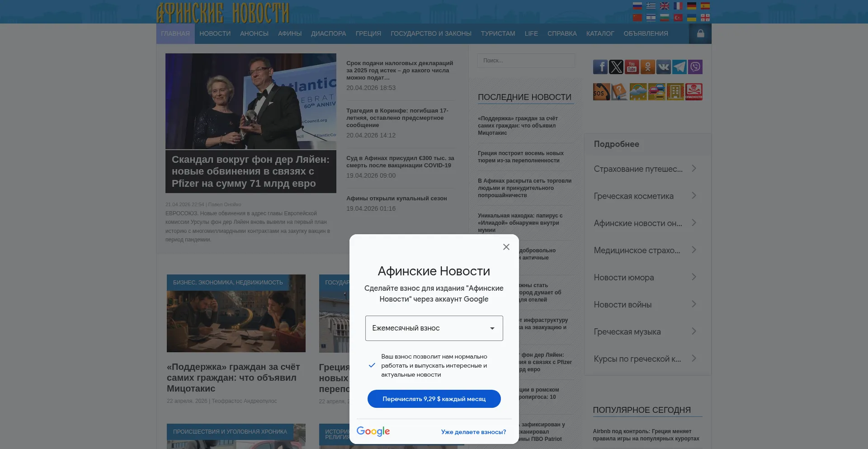Open article Суд в Афинах присудил €300 тыс.

(x=400, y=162)
